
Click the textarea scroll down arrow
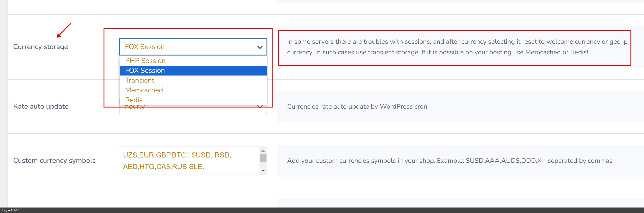pyautogui.click(x=263, y=171)
